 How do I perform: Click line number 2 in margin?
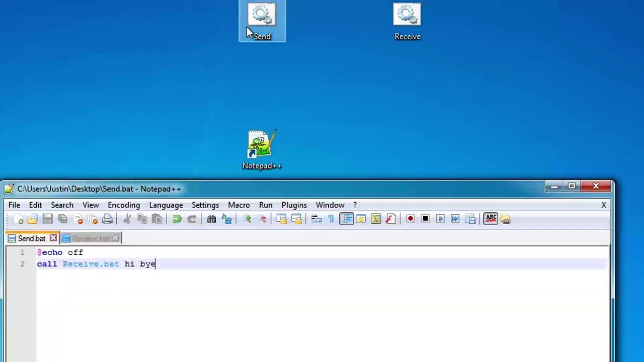[22, 264]
